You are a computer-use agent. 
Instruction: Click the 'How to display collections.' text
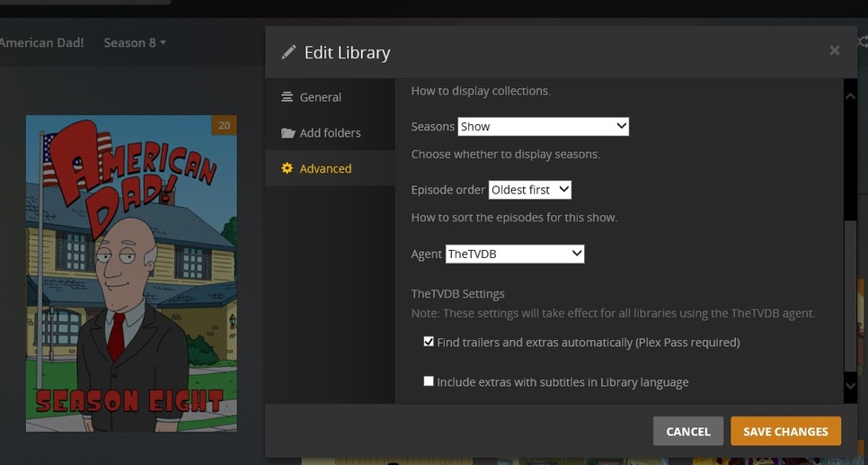point(481,91)
